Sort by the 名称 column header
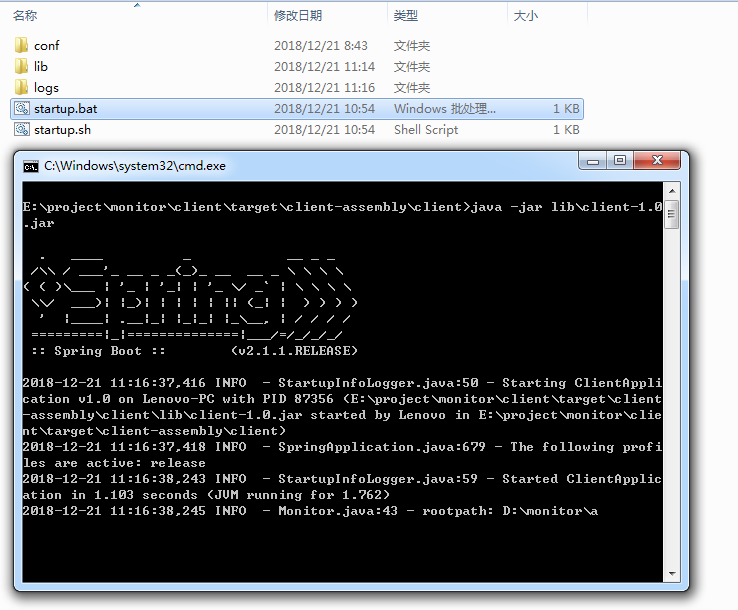This screenshot has width=738, height=610. point(25,16)
